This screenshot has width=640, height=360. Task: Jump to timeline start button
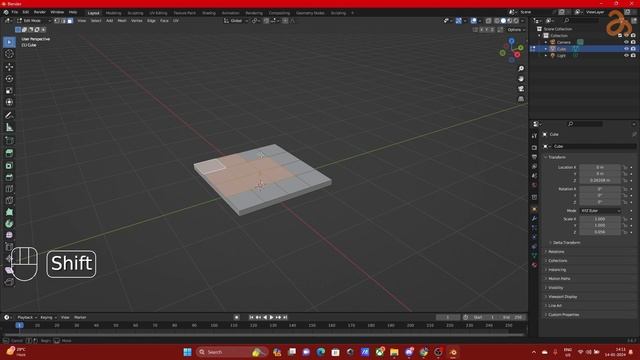click(x=251, y=317)
